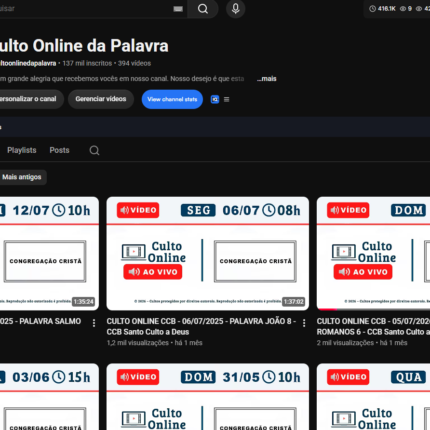Open the 12/07 10h video thumbnail
This screenshot has width=430, height=430.
coord(49,253)
